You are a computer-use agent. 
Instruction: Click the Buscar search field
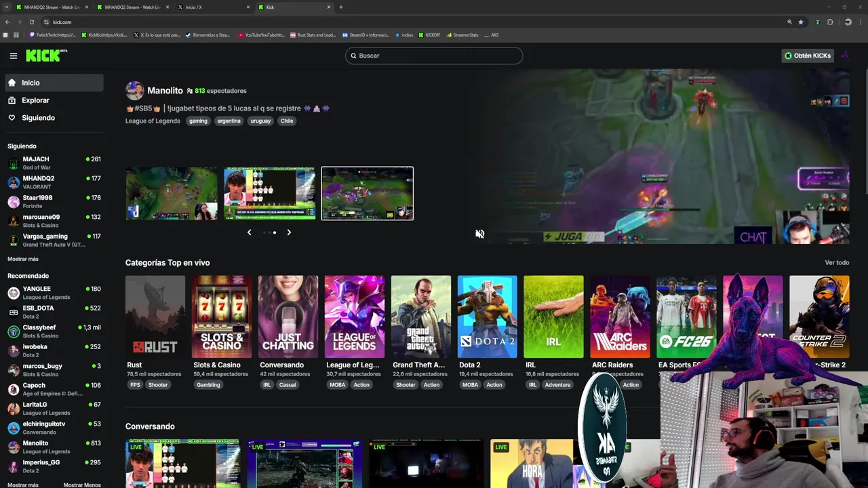[434, 56]
